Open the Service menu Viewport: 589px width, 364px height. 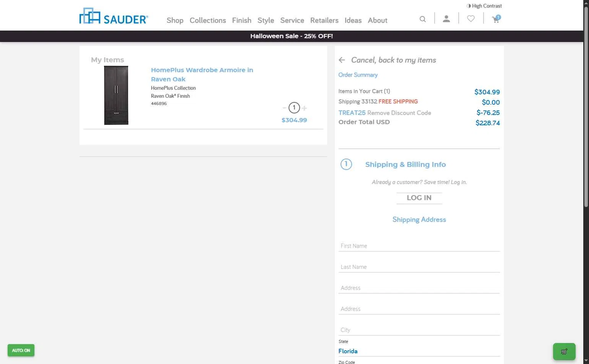(292, 20)
